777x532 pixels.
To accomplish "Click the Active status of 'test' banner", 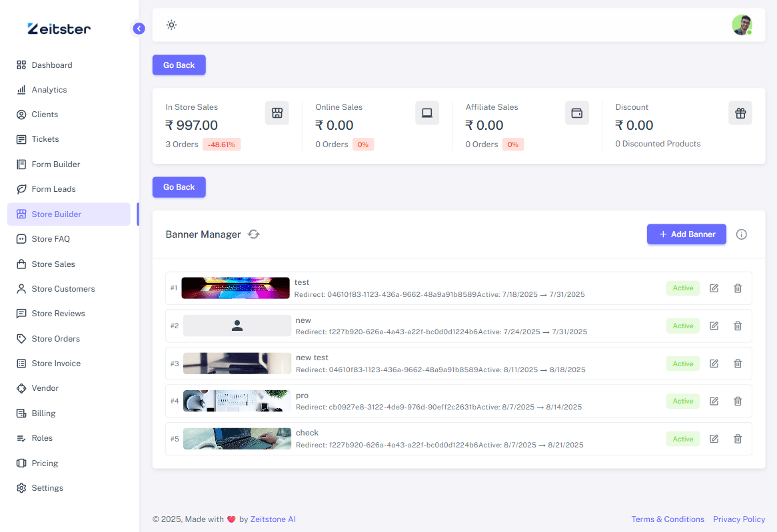I will coord(683,288).
